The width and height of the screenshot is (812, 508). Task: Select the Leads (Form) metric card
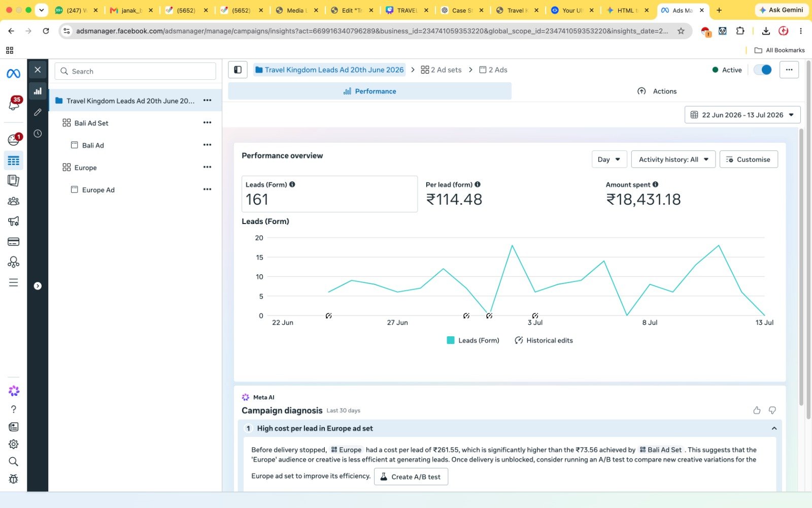click(x=329, y=194)
